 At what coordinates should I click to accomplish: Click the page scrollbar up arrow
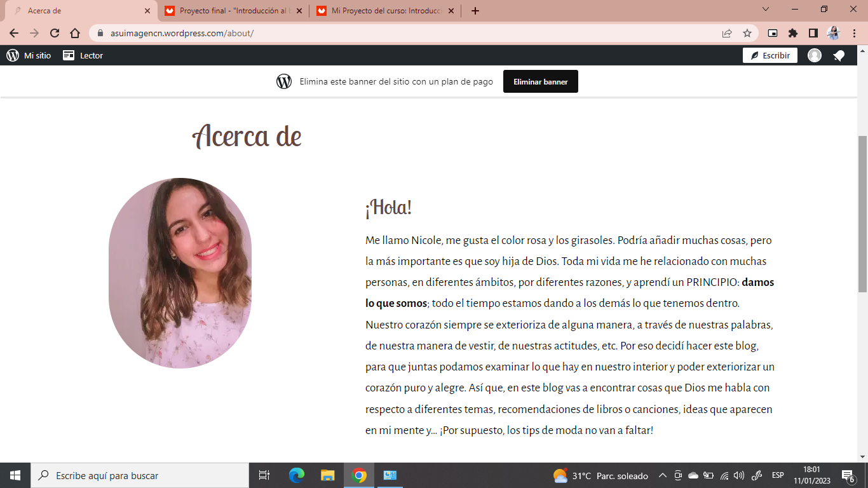pyautogui.click(x=862, y=51)
